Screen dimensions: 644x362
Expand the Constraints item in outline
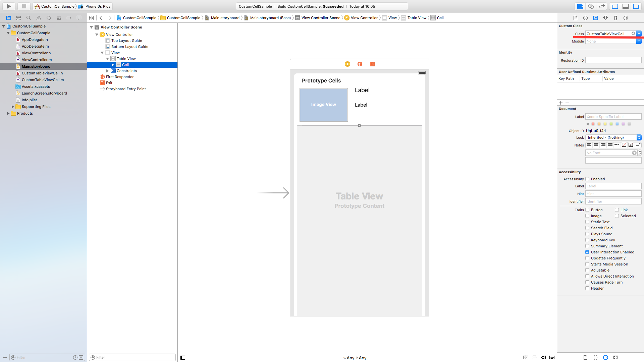coord(108,71)
